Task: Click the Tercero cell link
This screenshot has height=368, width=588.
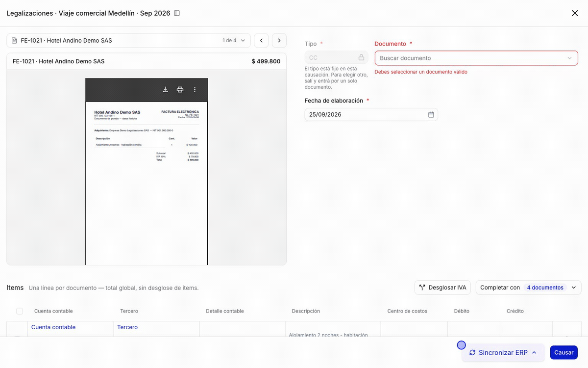Action: [x=127, y=327]
